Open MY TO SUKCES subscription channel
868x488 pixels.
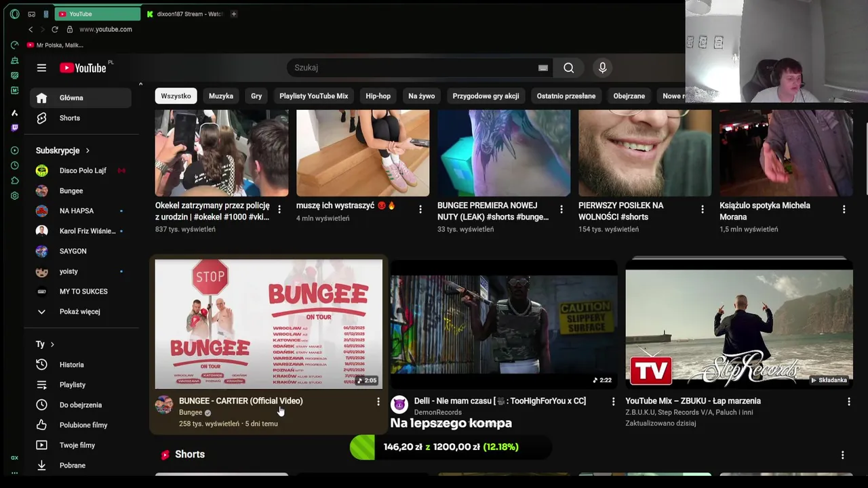click(x=82, y=291)
